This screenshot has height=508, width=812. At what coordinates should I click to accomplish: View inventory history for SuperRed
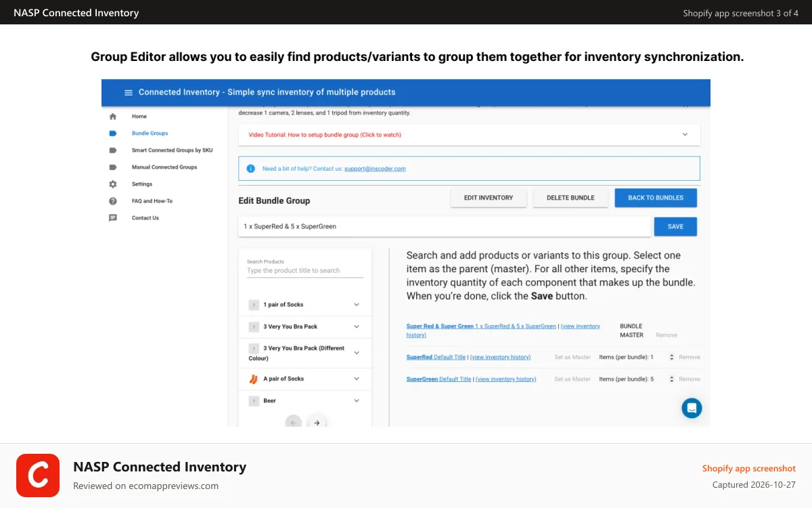[500, 357]
